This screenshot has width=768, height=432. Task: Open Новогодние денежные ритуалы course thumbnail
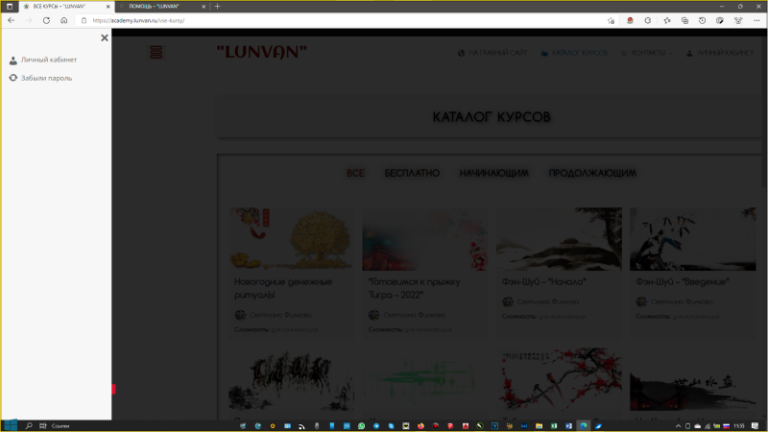[291, 239]
